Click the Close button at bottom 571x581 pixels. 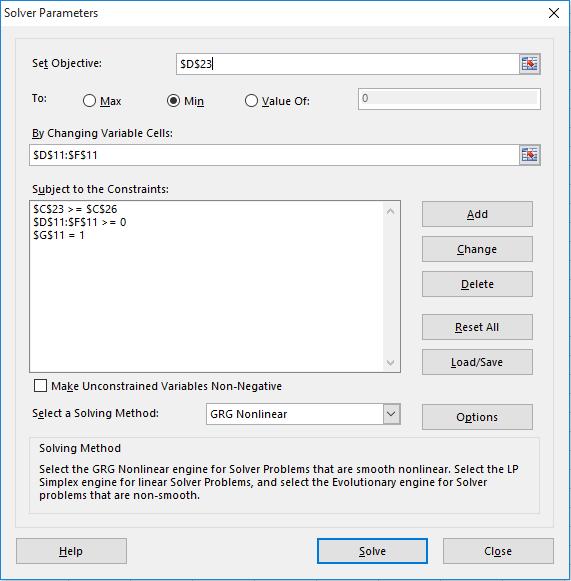pos(498,551)
